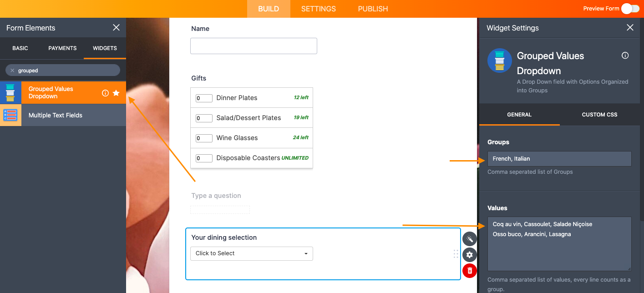Open the Publish tab
This screenshot has height=293, width=644.
373,9
